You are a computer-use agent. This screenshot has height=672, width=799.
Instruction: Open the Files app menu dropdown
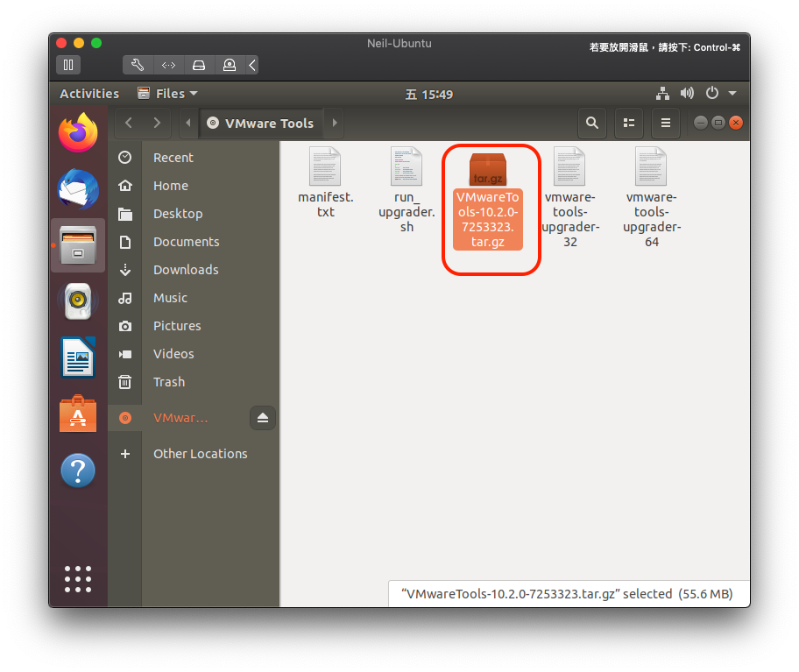(x=168, y=94)
